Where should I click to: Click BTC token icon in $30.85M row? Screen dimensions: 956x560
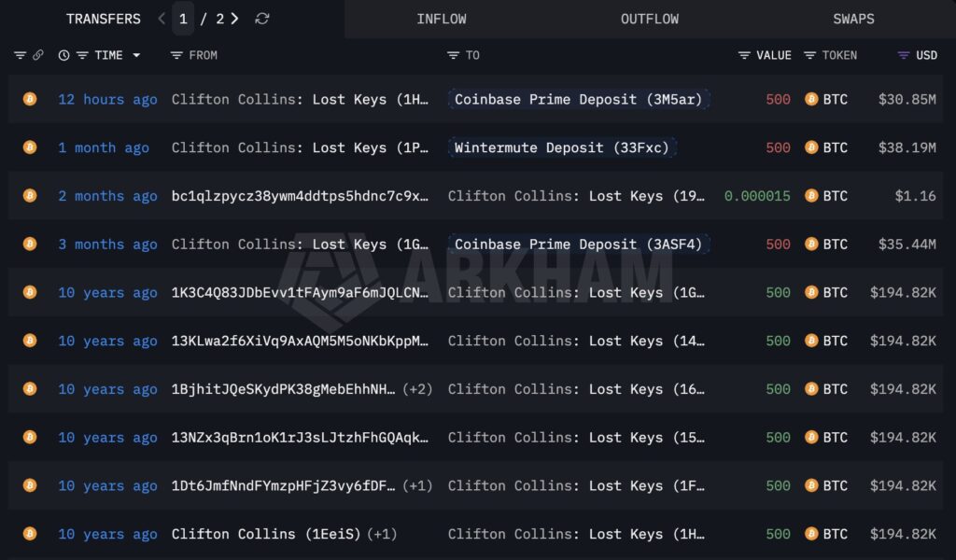[811, 99]
